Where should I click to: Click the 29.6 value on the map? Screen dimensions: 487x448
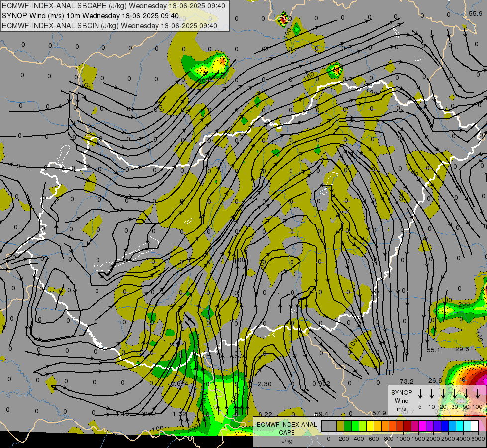(462, 349)
